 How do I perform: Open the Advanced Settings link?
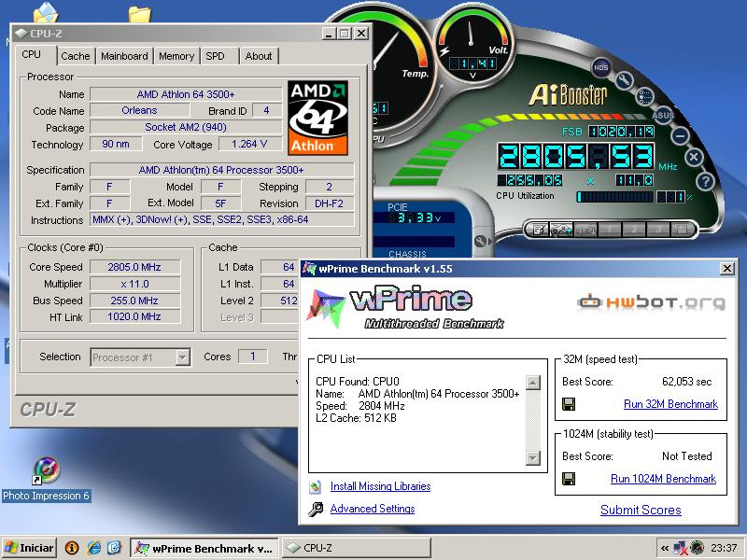pyautogui.click(x=372, y=509)
